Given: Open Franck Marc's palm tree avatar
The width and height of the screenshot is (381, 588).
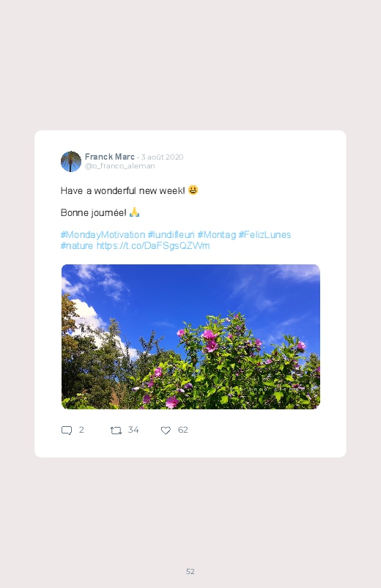Looking at the screenshot, I should [71, 161].
